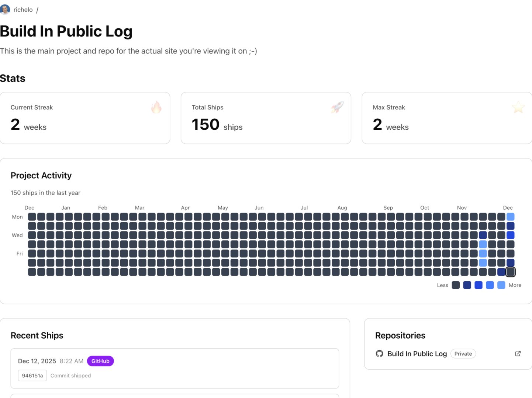Viewport: 532px width, 398px height.
Task: Click the Recent Ships heading
Action: 37,335
